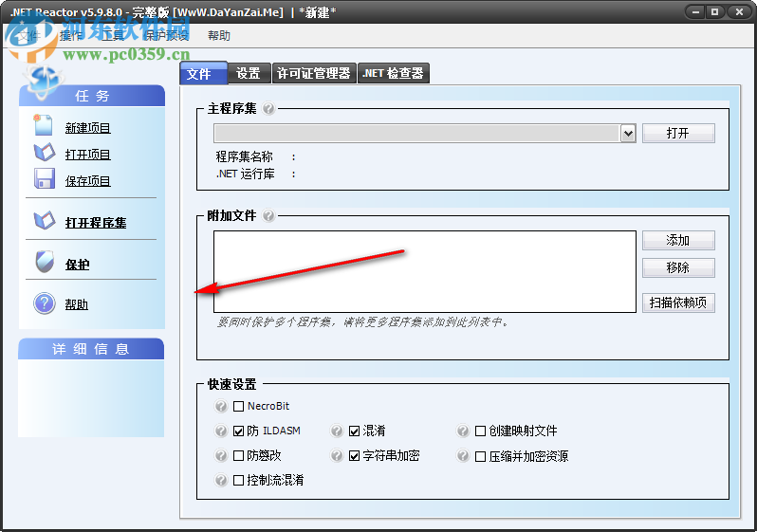
Task: Click the 扫描依赖项 button
Action: point(678,303)
